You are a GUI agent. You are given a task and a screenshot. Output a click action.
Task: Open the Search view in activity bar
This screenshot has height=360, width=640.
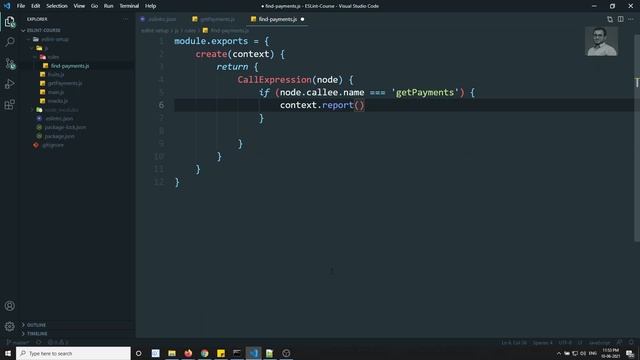[10, 42]
